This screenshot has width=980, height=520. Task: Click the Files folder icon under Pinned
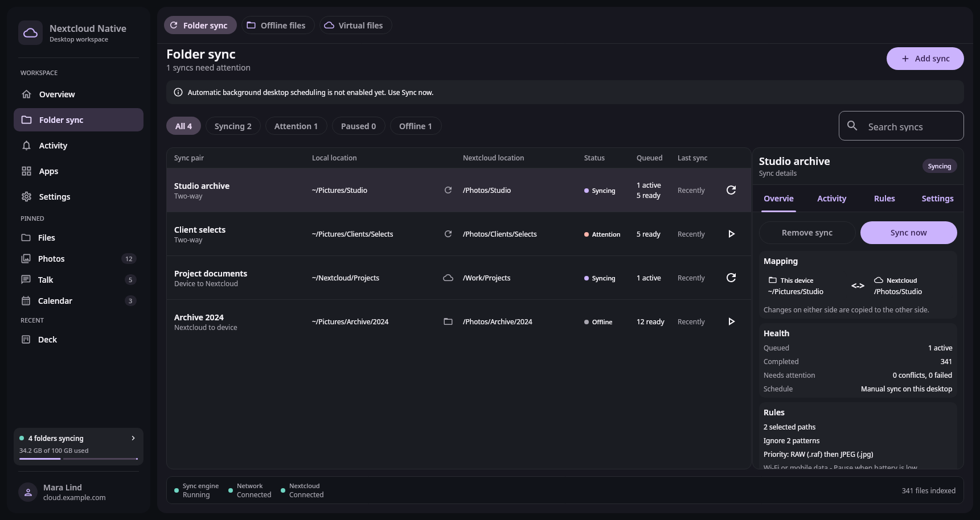coord(26,238)
